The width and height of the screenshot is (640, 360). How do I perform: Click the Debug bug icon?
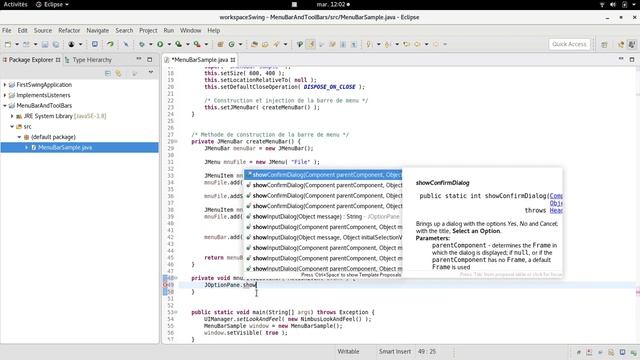coord(142,44)
